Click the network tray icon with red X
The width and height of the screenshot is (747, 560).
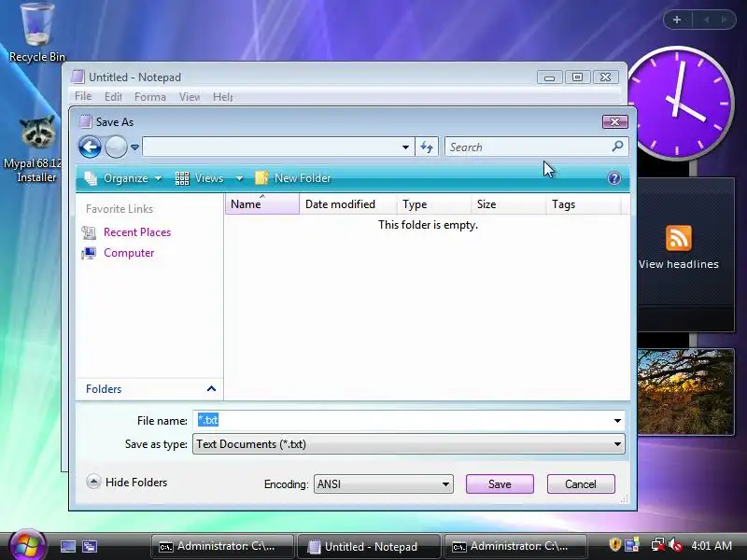click(x=658, y=544)
